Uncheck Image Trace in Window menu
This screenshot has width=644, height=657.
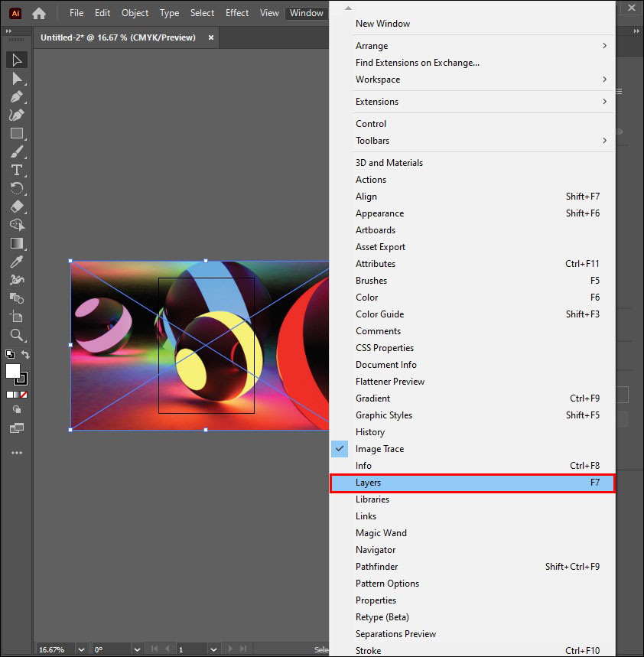tap(379, 449)
